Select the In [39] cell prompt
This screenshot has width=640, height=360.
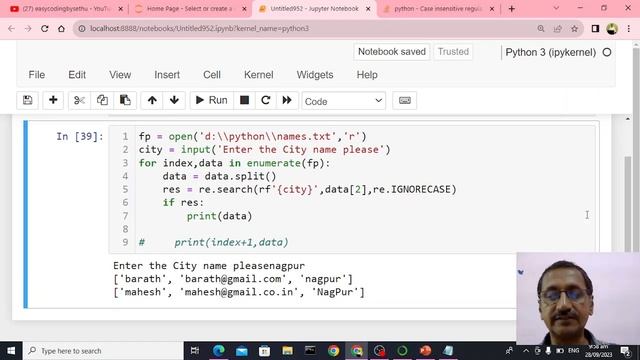click(x=80, y=136)
